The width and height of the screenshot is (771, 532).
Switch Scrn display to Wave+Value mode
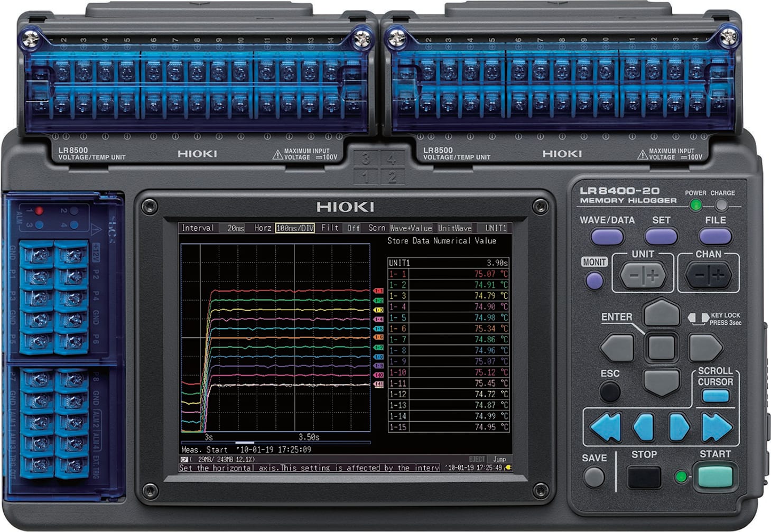(x=412, y=229)
